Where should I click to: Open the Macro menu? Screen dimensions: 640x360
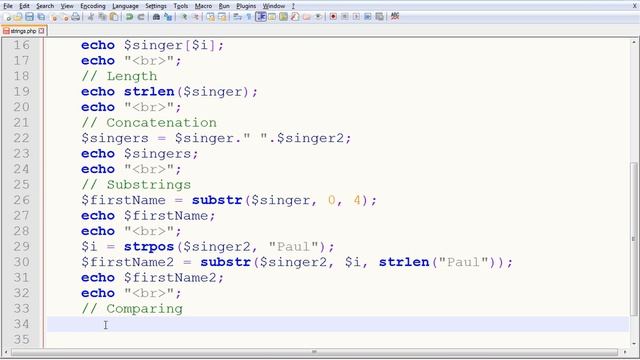(203, 6)
